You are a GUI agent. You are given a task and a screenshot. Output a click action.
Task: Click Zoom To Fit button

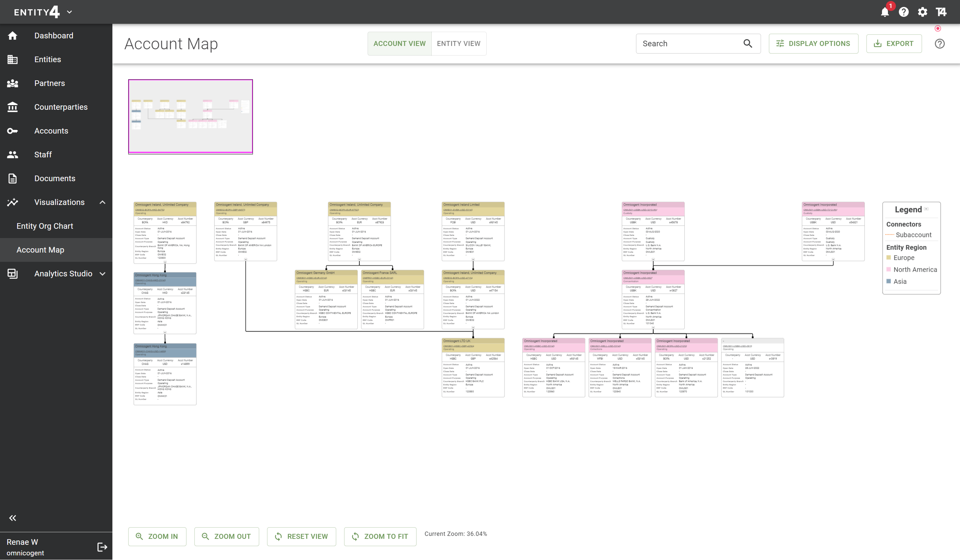380,536
